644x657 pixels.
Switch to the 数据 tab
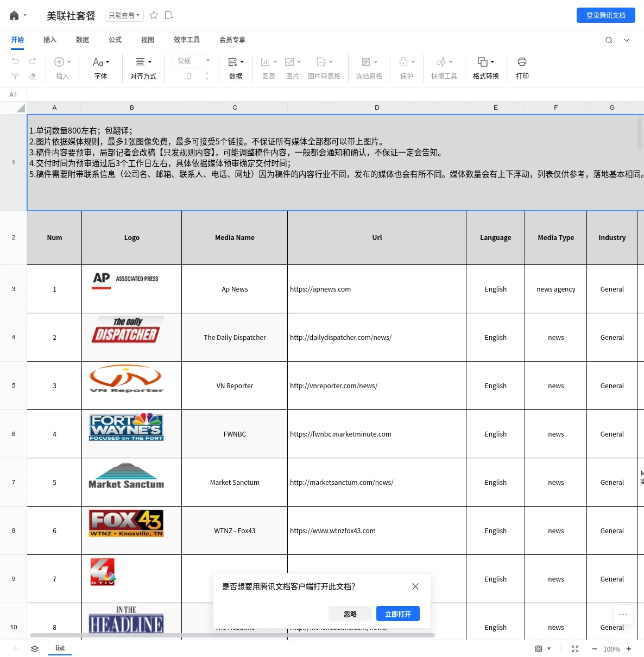click(83, 40)
